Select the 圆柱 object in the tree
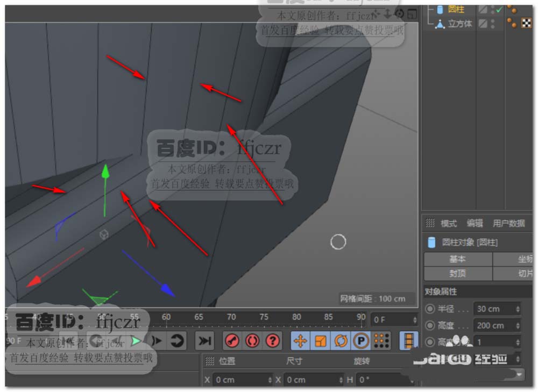Screen dimensions: 538x392 456,9
